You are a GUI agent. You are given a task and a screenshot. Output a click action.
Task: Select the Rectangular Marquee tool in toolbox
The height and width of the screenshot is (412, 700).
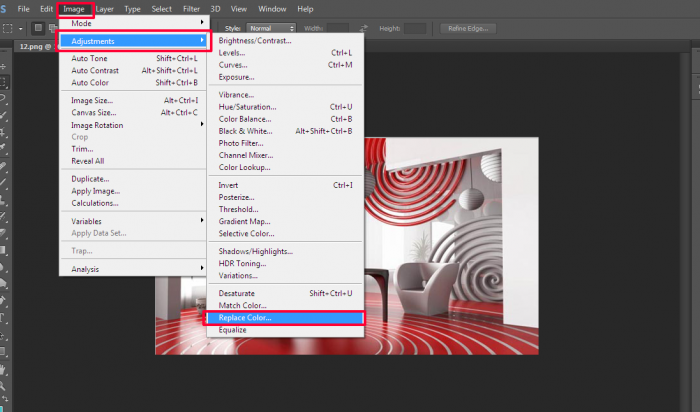point(4,82)
